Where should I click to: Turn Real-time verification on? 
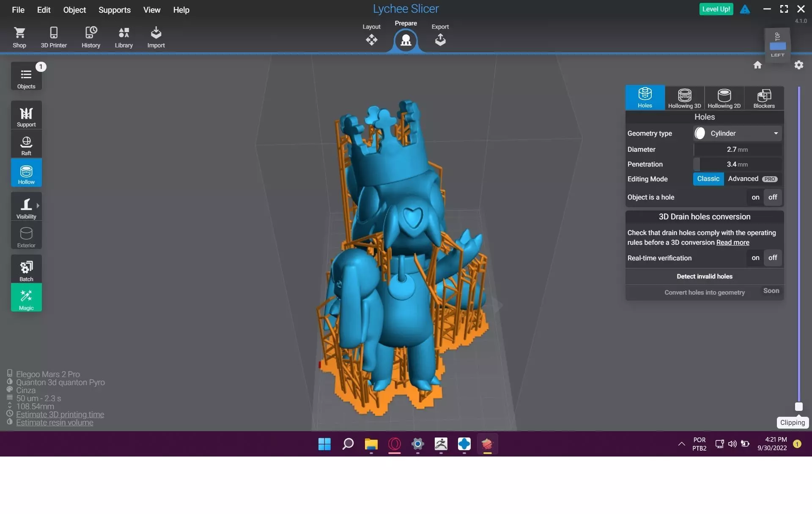[755, 258]
